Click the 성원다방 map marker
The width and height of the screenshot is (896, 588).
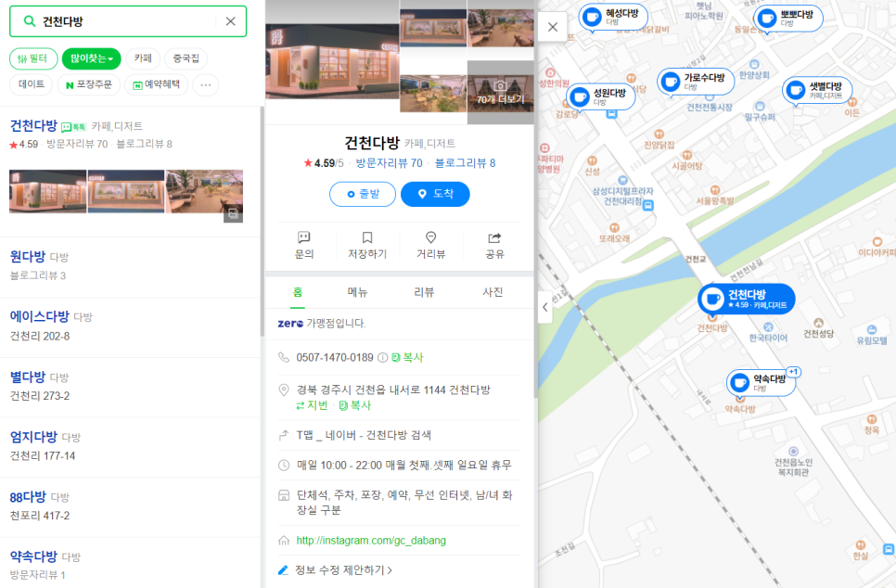click(601, 96)
